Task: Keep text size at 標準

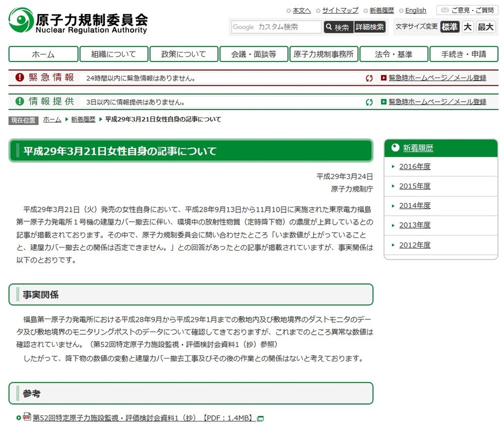Action: (x=449, y=28)
